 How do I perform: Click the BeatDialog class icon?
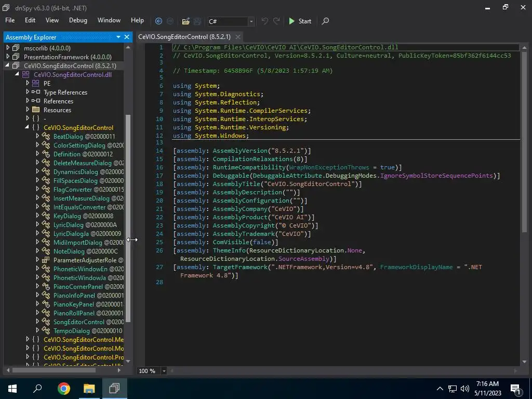click(x=46, y=136)
